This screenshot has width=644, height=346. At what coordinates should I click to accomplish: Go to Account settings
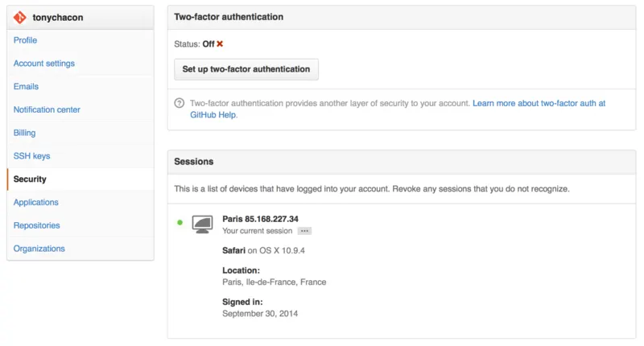[44, 64]
